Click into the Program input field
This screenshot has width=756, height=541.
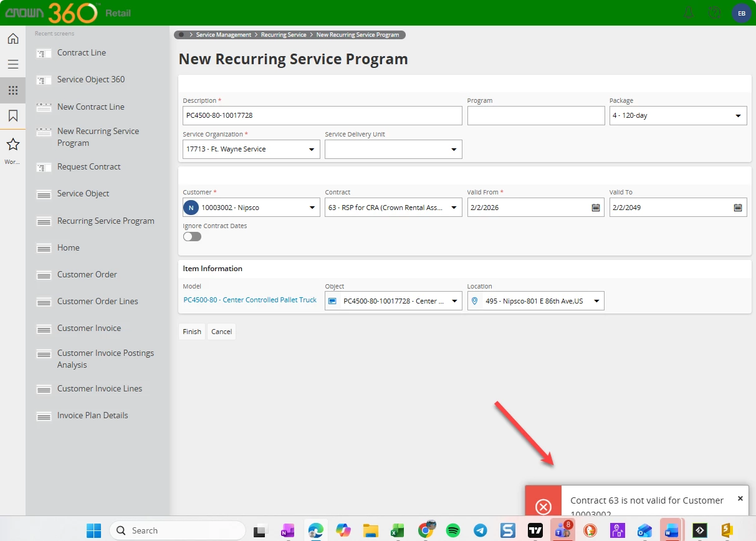point(535,116)
